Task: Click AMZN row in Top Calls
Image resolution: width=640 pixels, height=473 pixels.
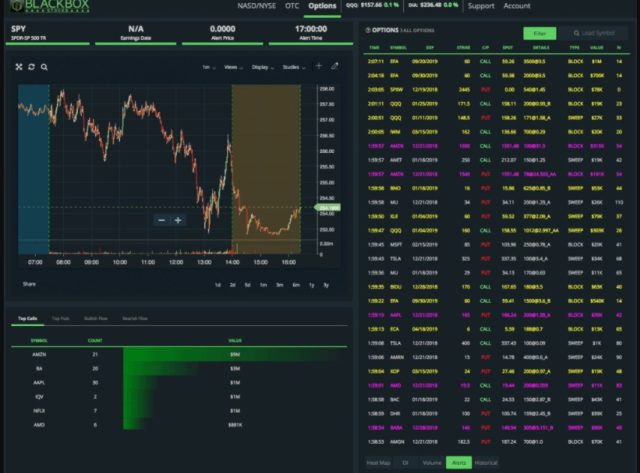Action: pos(179,355)
